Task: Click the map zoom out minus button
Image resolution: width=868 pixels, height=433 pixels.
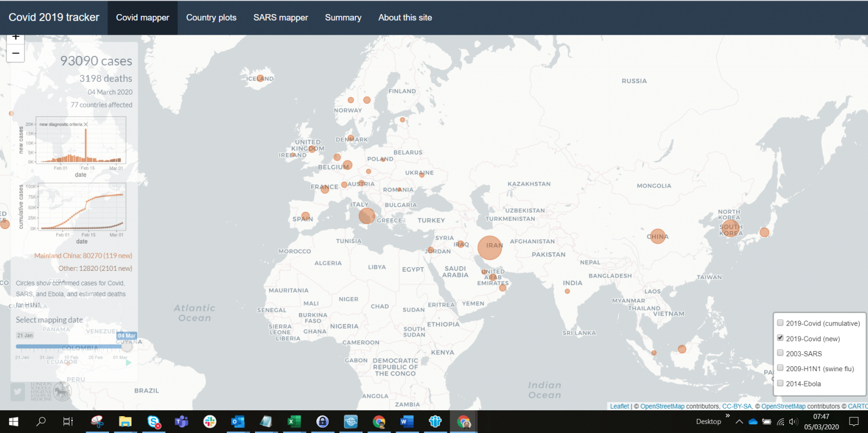Action: [15, 53]
